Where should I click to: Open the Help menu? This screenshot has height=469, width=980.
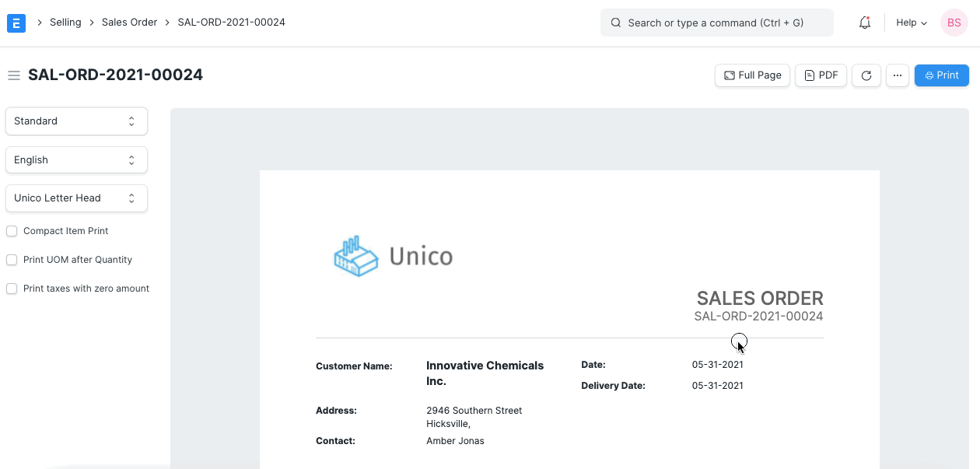pyautogui.click(x=911, y=23)
